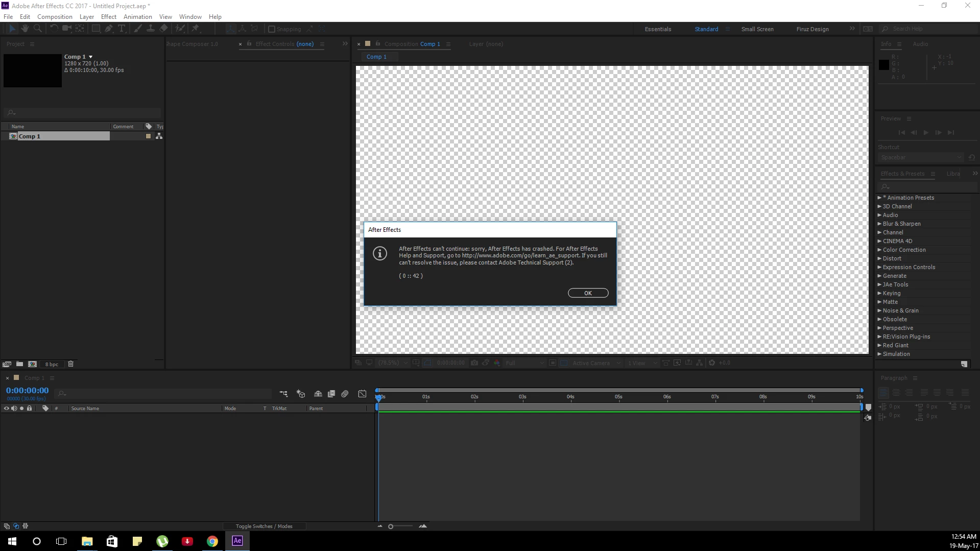The image size is (980, 551).
Task: Select the Roto Brush tool
Action: coord(180,29)
